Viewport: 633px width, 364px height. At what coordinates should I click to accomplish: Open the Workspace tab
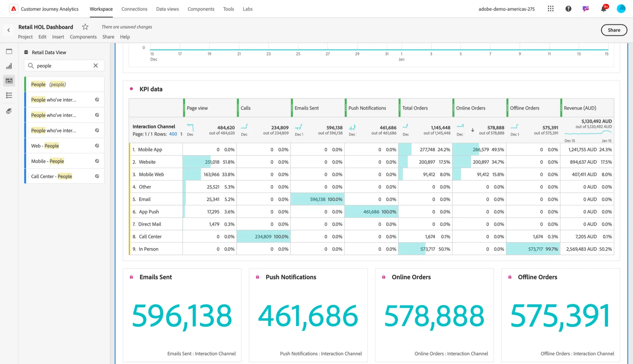click(x=101, y=9)
